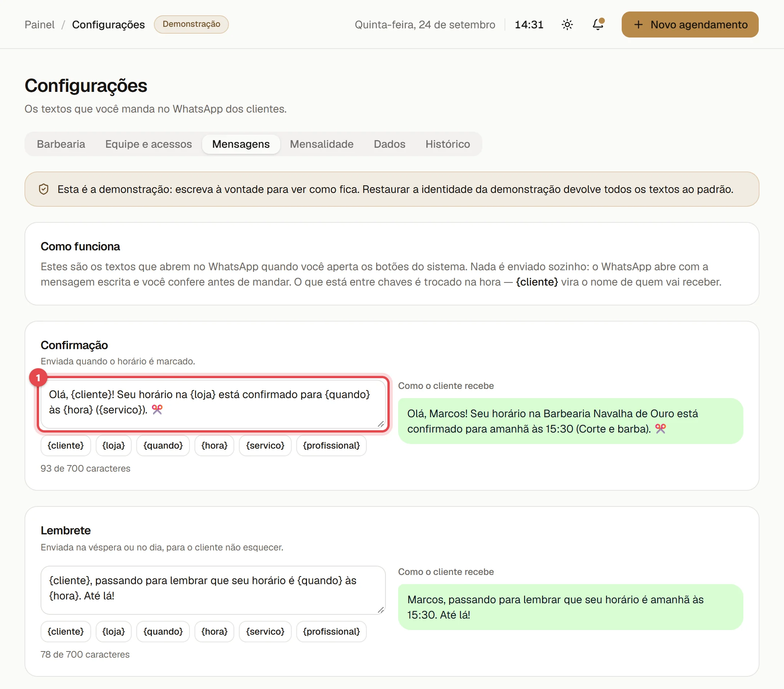
Task: Click the Lembrete text area resize handle
Action: coord(381,610)
